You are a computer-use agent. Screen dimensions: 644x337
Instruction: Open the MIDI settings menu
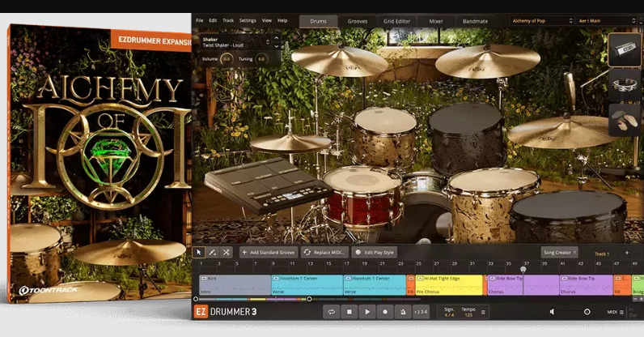point(615,312)
